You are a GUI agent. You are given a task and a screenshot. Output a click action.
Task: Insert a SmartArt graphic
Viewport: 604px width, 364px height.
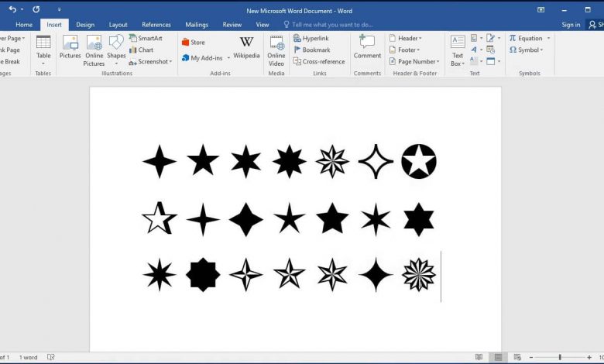tap(146, 38)
